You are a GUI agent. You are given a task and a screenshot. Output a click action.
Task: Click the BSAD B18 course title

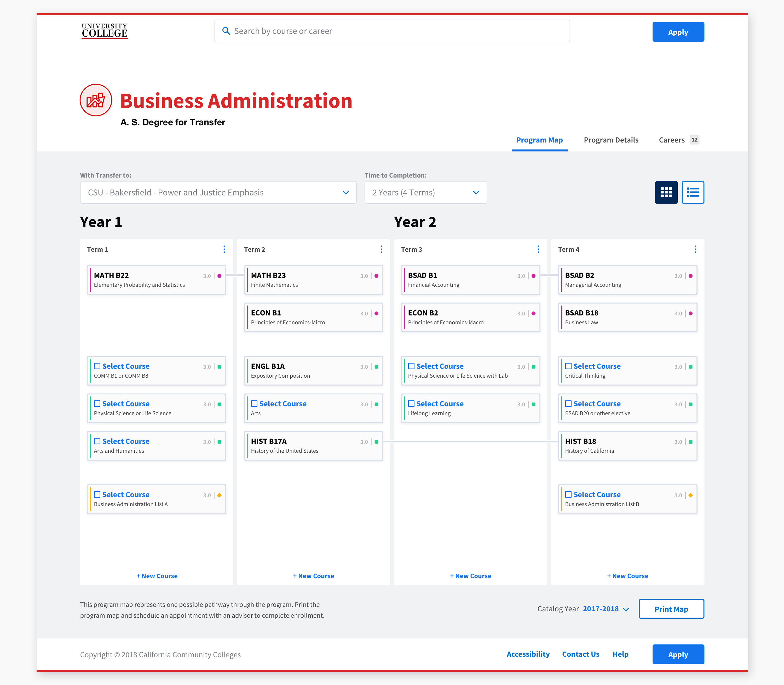coord(582,313)
